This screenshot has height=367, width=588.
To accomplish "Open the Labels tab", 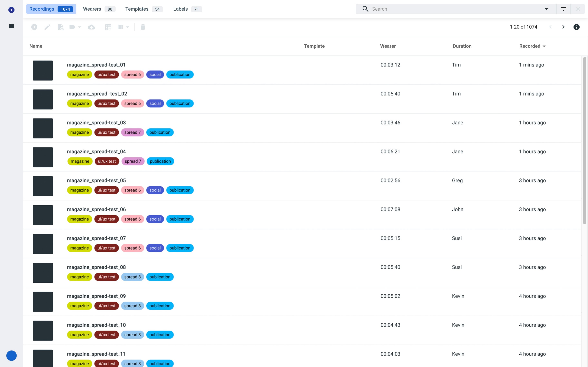I will pyautogui.click(x=187, y=9).
